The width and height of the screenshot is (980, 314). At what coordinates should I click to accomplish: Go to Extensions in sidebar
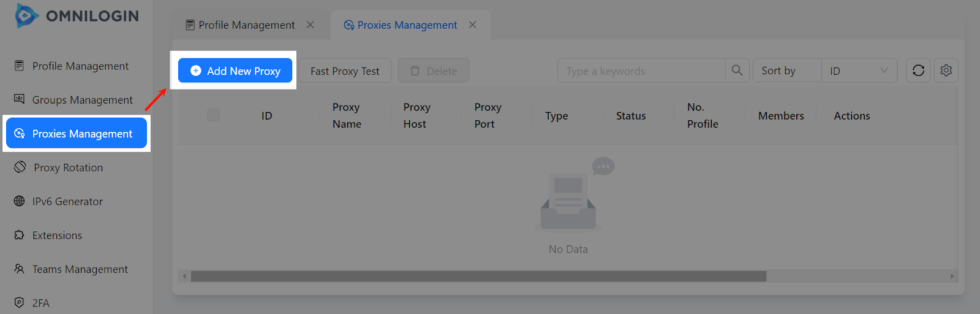point(57,235)
